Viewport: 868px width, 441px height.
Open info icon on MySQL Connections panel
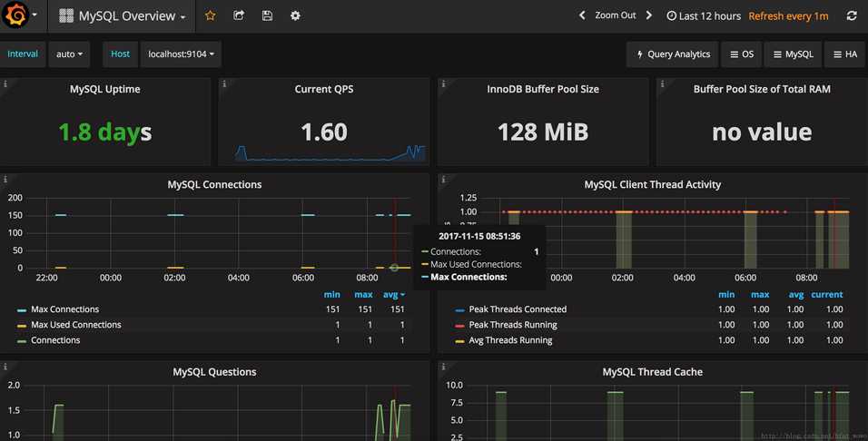(5, 180)
